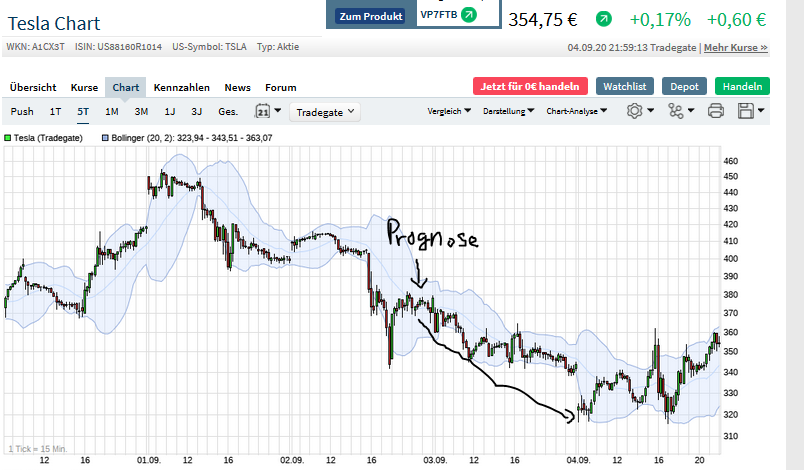Click the Tesla (Tradegate) legend label

click(48, 138)
